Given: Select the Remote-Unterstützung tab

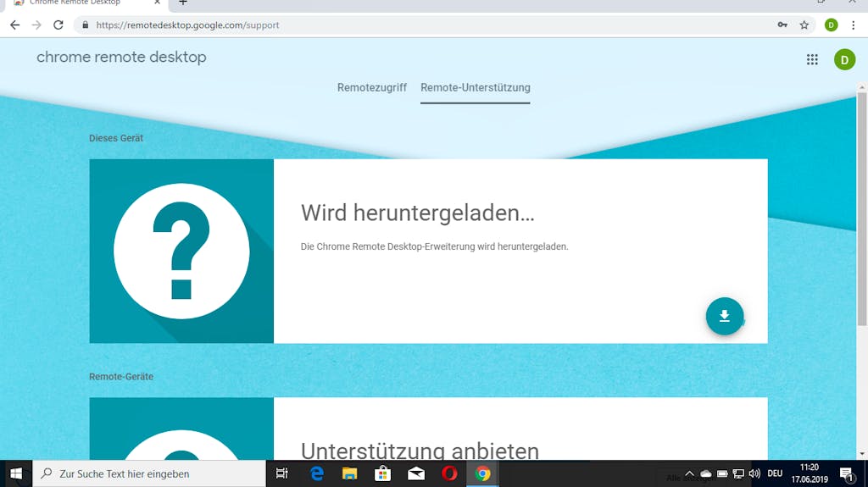Looking at the screenshot, I should click(x=475, y=87).
